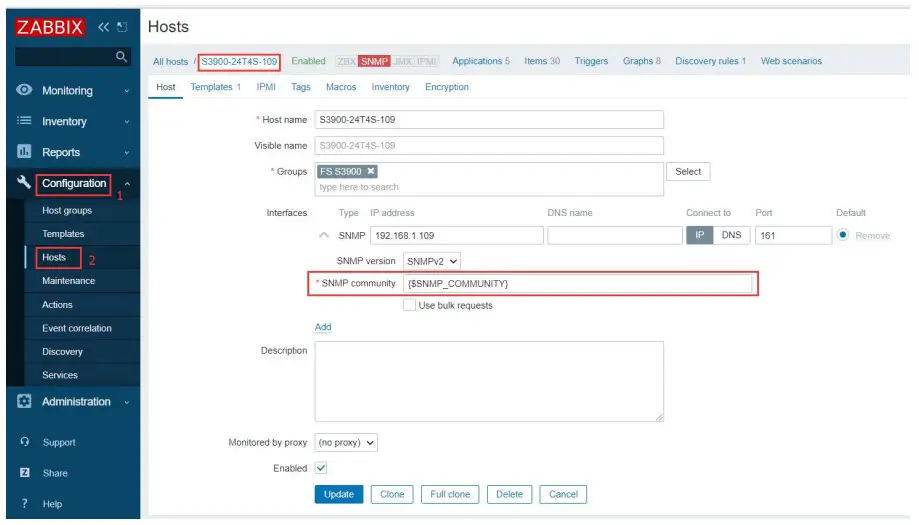Click the SNMP interface collapse arrow
The width and height of the screenshot is (919, 525).
click(324, 235)
